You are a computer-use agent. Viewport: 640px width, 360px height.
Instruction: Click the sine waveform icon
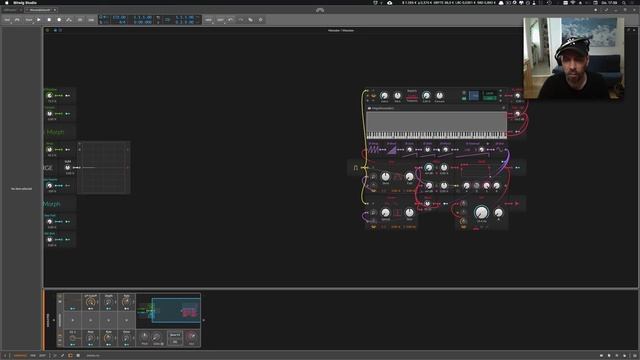point(500,150)
